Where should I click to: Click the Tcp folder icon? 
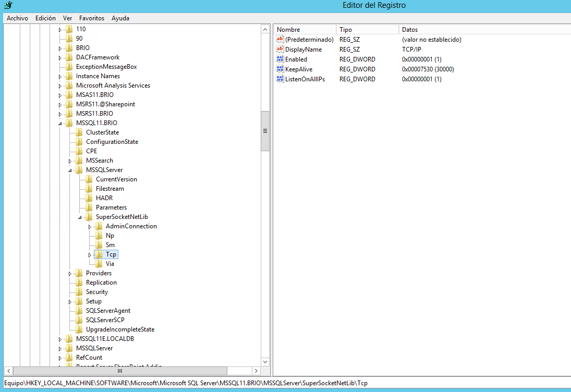pyautogui.click(x=99, y=254)
